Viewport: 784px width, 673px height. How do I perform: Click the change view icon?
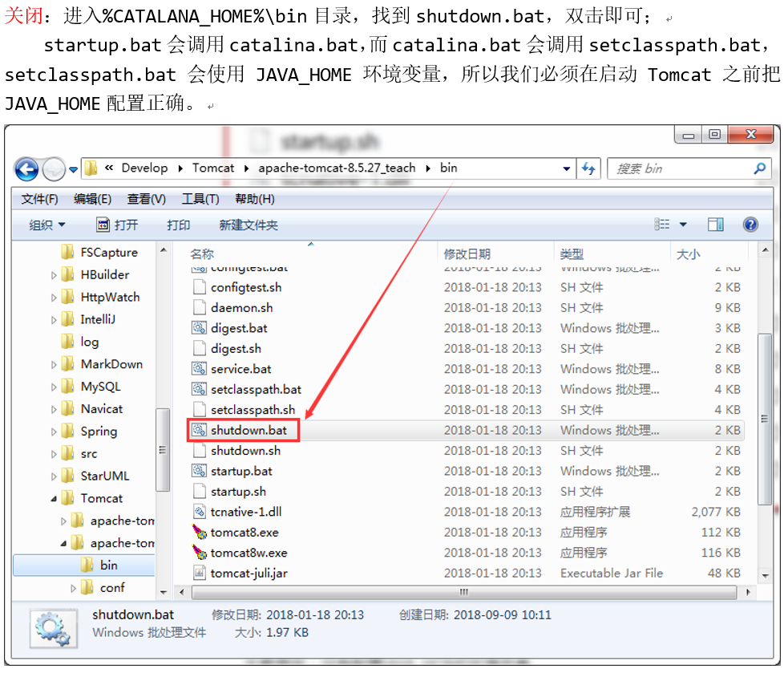(661, 224)
